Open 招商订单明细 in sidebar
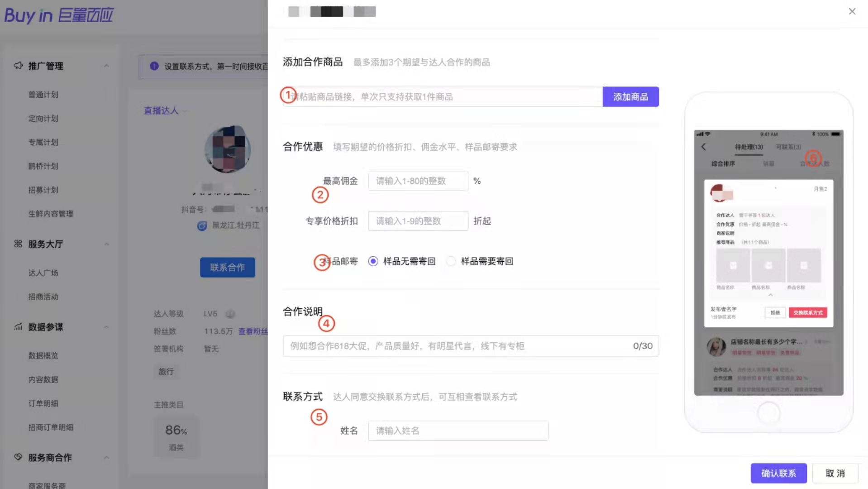The height and width of the screenshot is (489, 868). coord(51,427)
